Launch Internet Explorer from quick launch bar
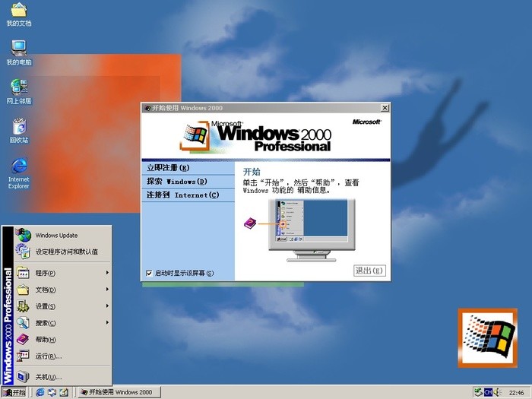The width and height of the screenshot is (532, 399). coord(40,392)
